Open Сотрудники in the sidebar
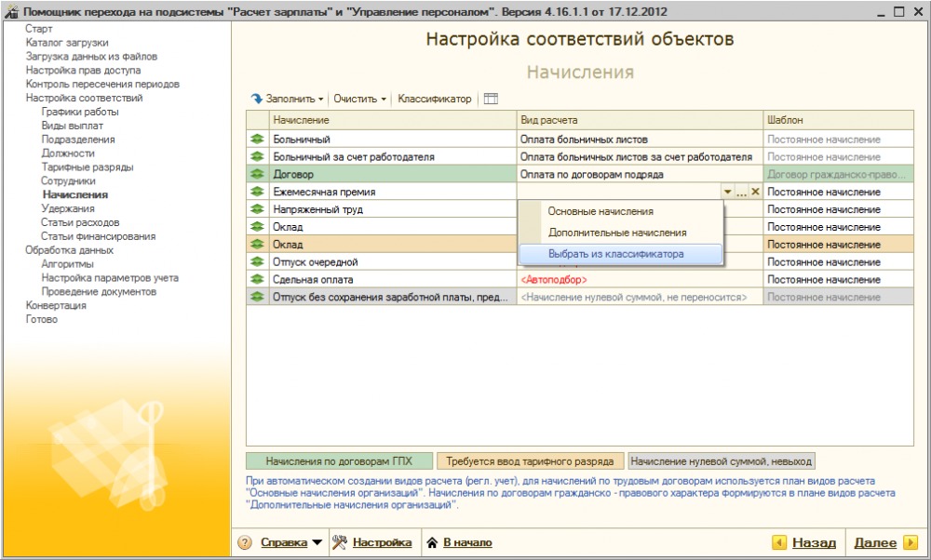The image size is (931, 560). [x=68, y=181]
